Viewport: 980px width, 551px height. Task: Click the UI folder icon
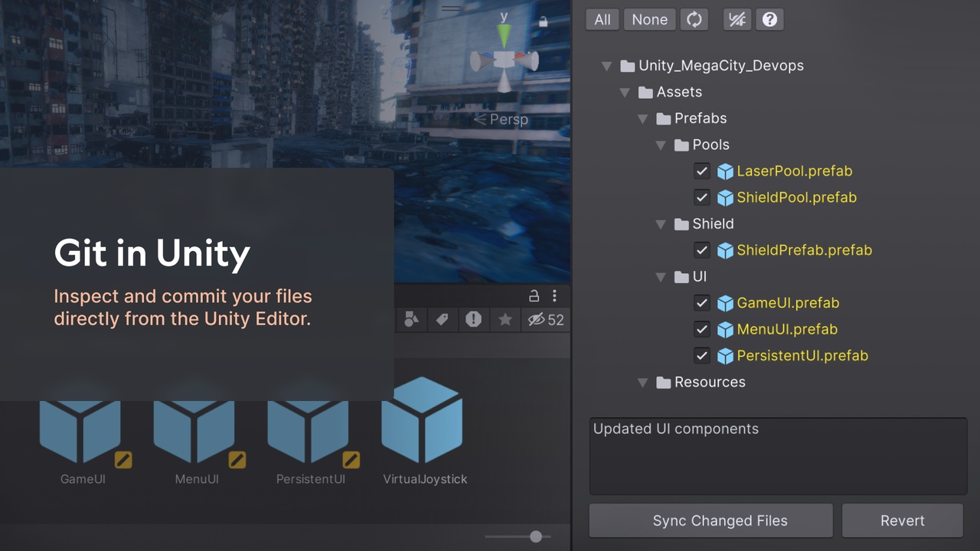tap(681, 277)
